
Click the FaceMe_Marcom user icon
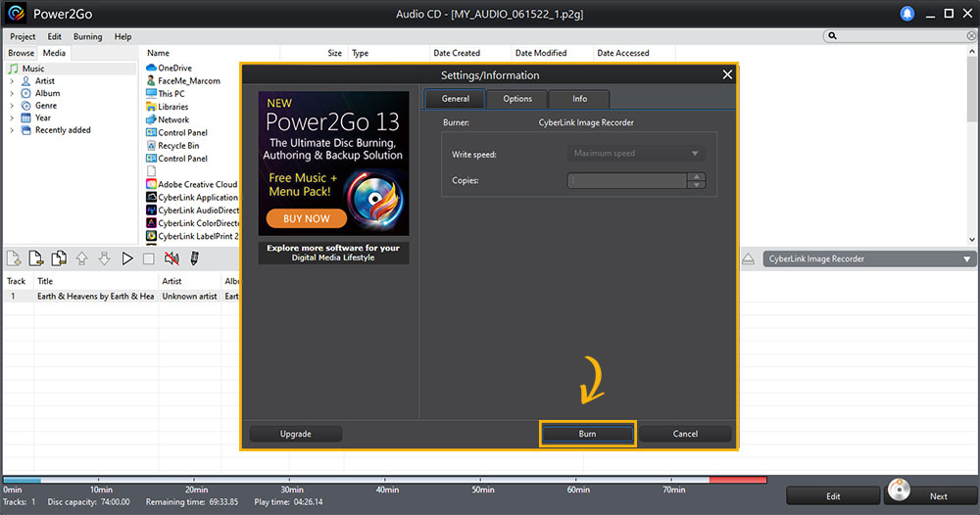[151, 80]
